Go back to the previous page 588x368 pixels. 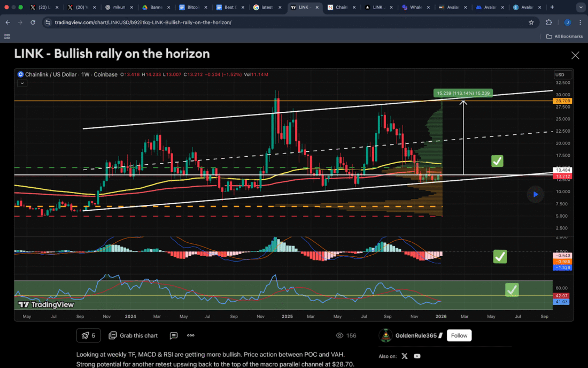(x=7, y=22)
